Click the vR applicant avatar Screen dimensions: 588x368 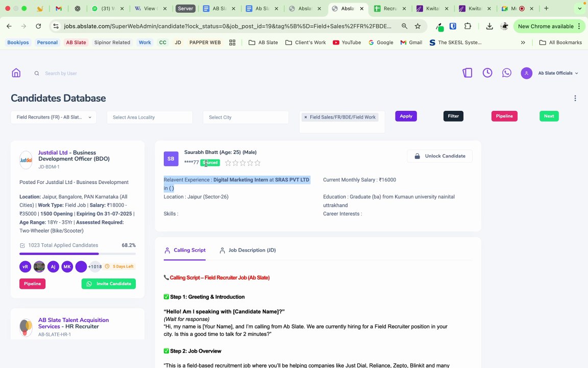coord(25,267)
